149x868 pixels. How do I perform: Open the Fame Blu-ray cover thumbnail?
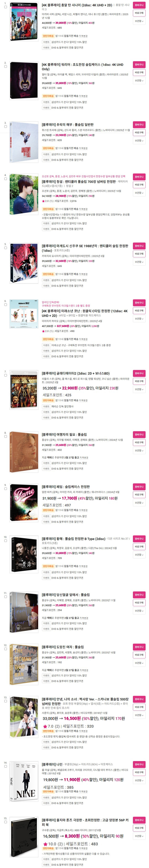coord(24,502)
